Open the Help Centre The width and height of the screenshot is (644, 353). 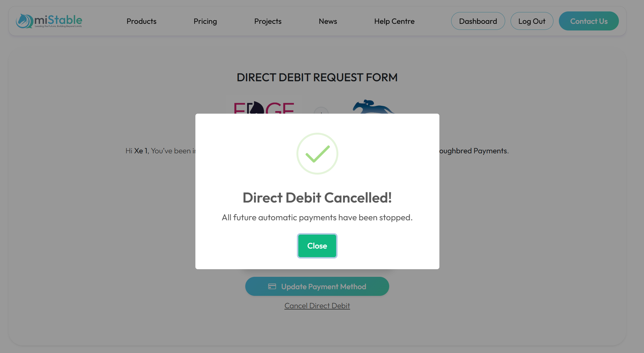tap(394, 21)
